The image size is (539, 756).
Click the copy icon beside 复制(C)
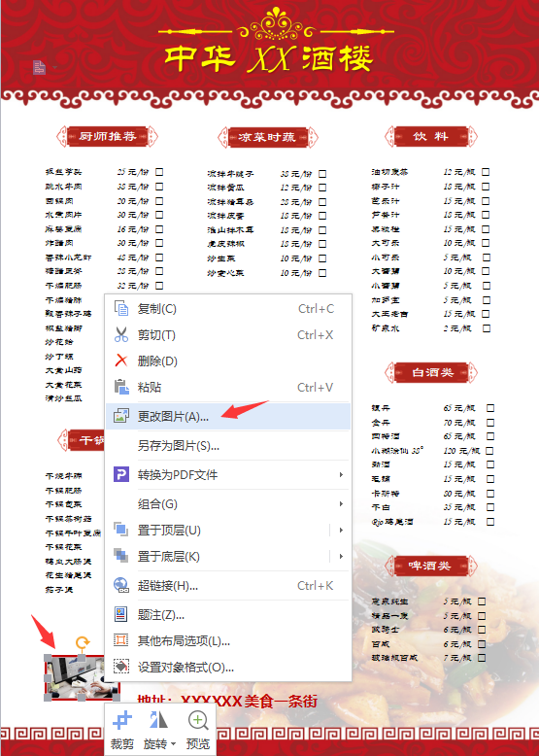point(120,309)
